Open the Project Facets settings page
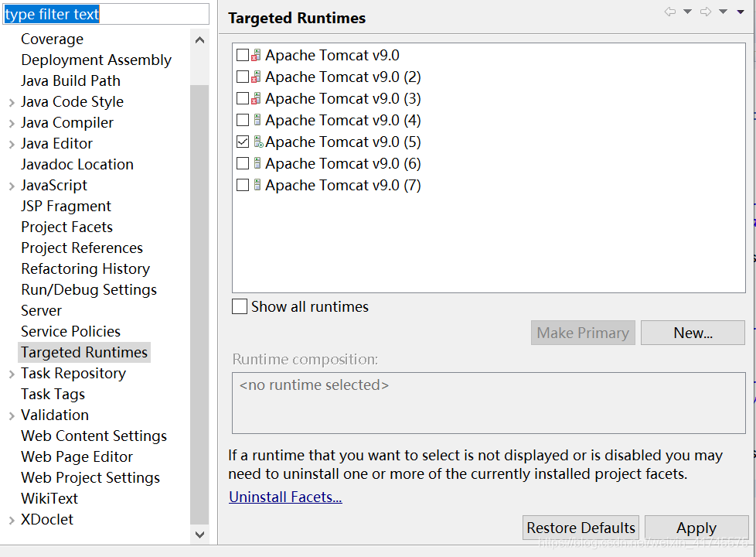Viewport: 756px width, 557px height. point(66,227)
